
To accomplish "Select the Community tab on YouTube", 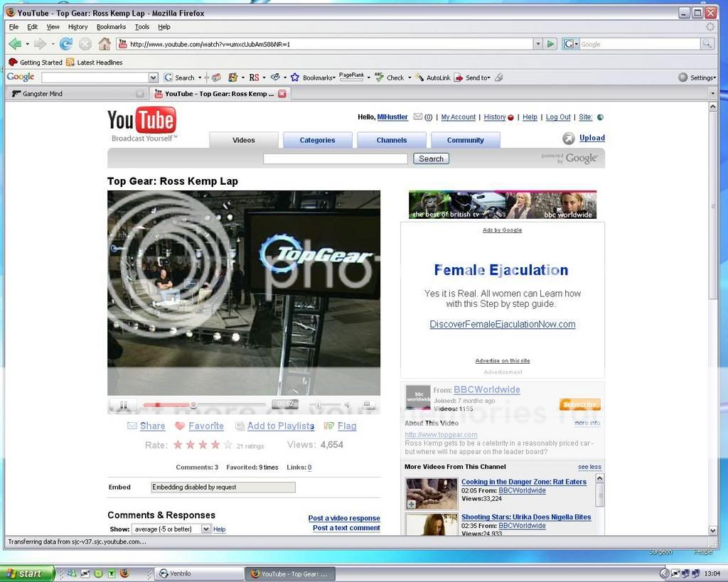I will 465,140.
